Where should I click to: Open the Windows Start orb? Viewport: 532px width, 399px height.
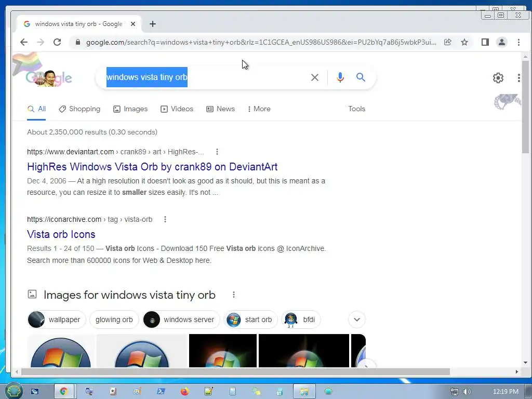(x=14, y=391)
